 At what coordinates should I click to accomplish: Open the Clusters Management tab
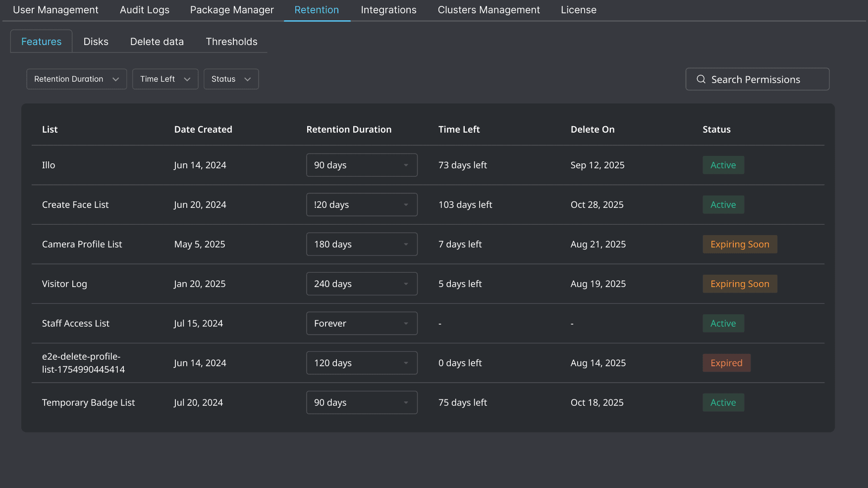point(489,10)
